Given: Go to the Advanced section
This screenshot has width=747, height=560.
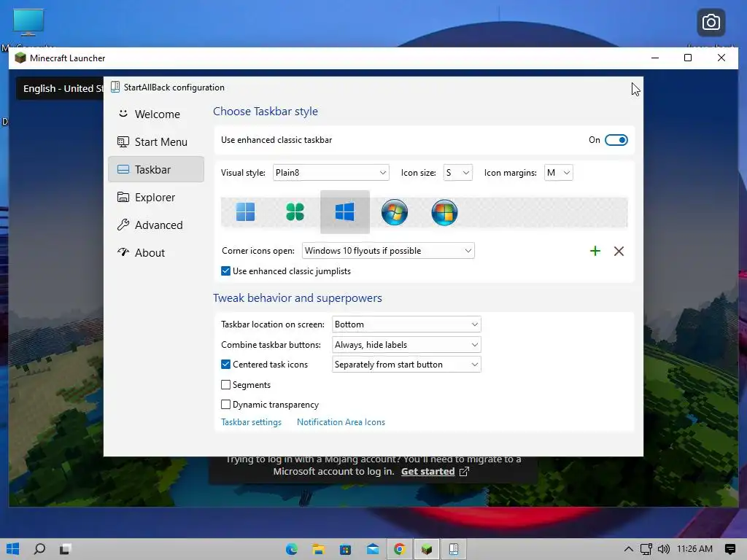Looking at the screenshot, I should point(156,225).
